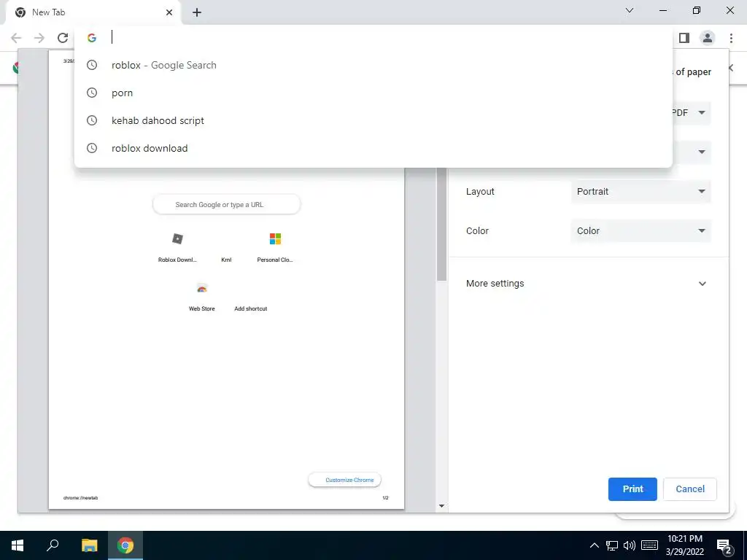This screenshot has width=747, height=560.
Task: Click the browser forward arrow
Action: click(39, 38)
